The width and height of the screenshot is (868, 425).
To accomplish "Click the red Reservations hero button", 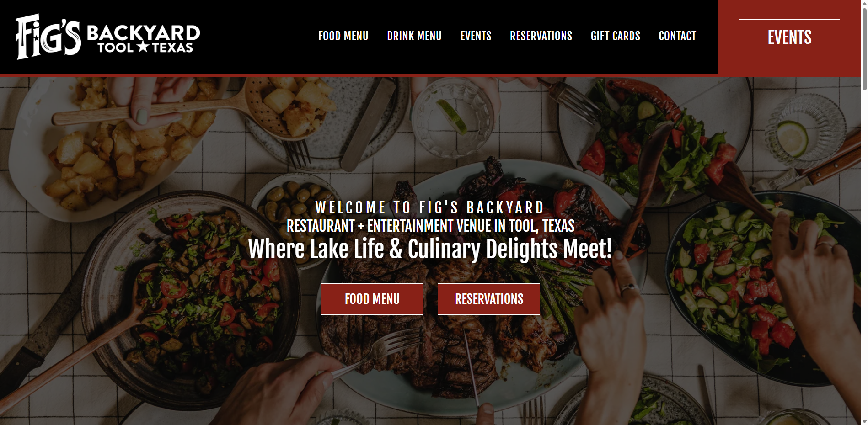I will [489, 299].
